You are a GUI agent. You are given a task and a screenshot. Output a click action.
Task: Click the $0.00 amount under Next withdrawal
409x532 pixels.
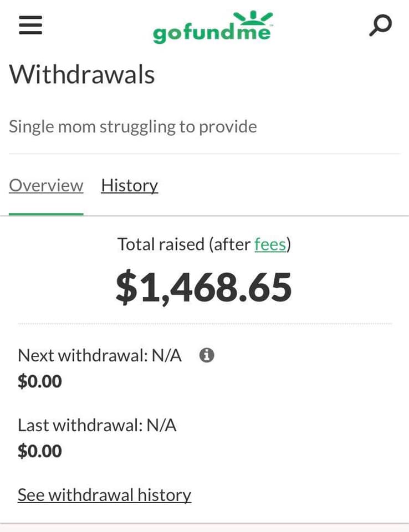[40, 381]
